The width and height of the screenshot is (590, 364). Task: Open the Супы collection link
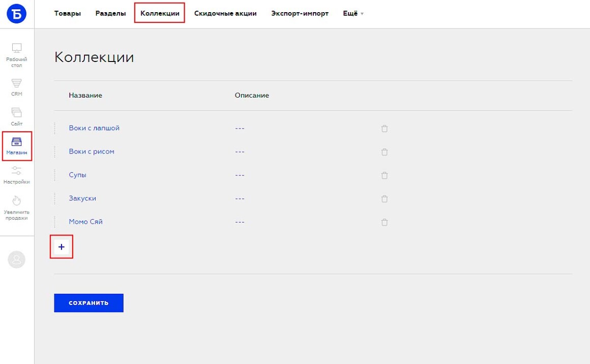click(x=77, y=175)
